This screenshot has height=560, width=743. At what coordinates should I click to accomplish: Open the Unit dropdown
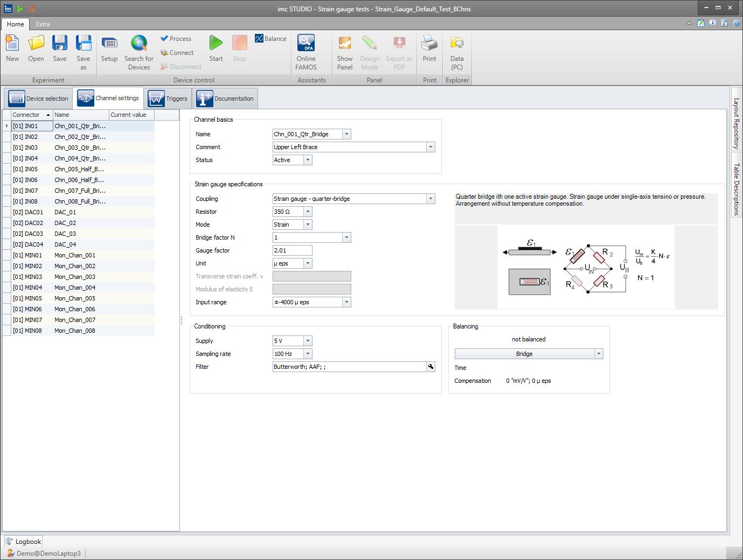coord(308,263)
